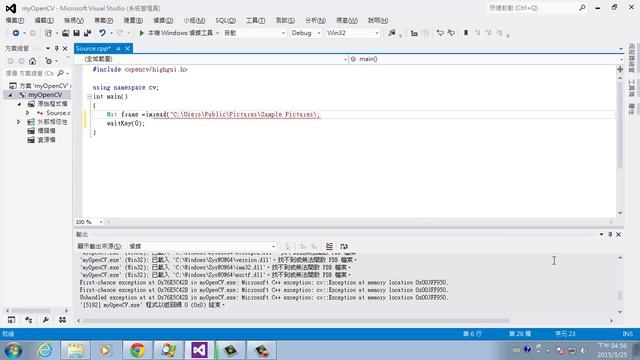Undo the last edit with the undo arrow
640x360 pixels.
point(102,33)
